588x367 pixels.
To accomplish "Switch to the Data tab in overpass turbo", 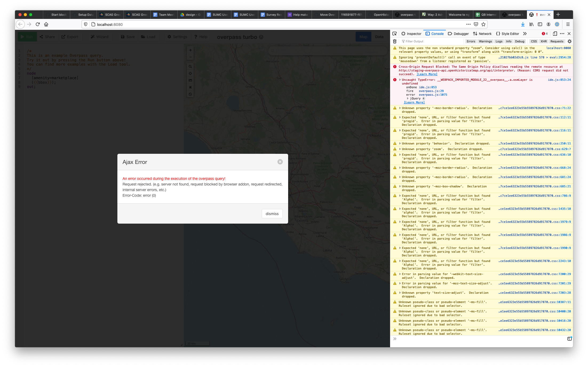I will coord(379,37).
